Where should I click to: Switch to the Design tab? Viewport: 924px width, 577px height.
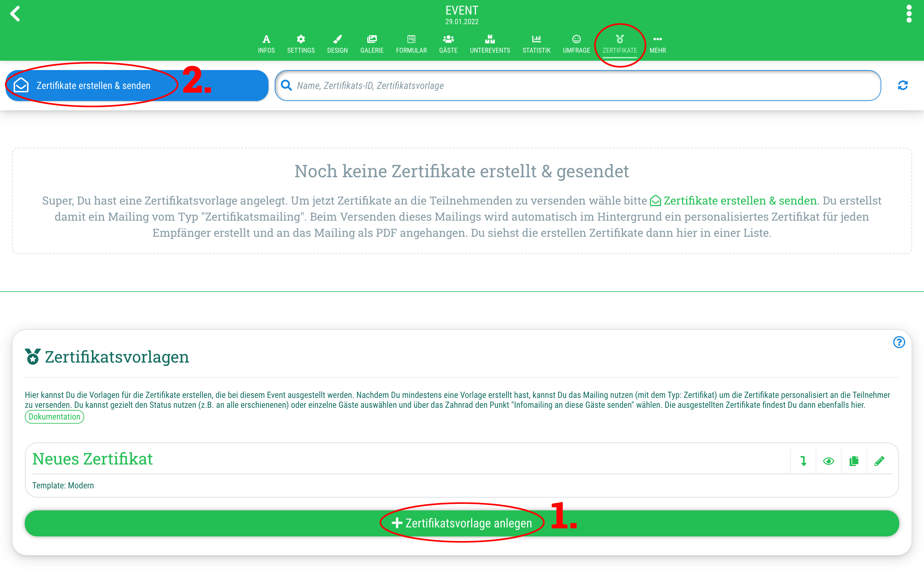pos(337,44)
